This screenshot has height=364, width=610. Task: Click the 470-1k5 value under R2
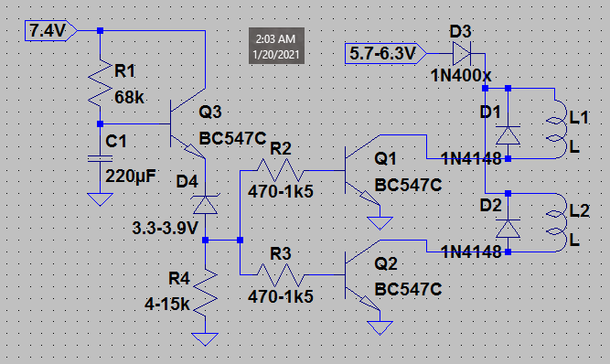click(281, 191)
